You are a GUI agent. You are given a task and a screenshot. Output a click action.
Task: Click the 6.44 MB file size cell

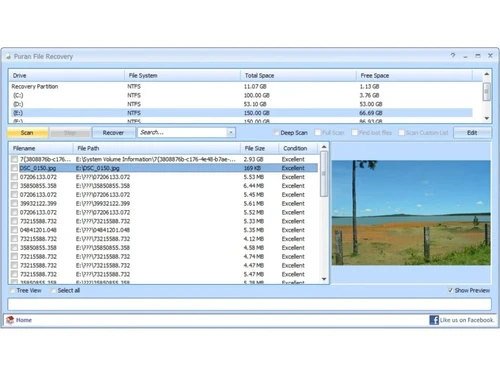(x=254, y=186)
